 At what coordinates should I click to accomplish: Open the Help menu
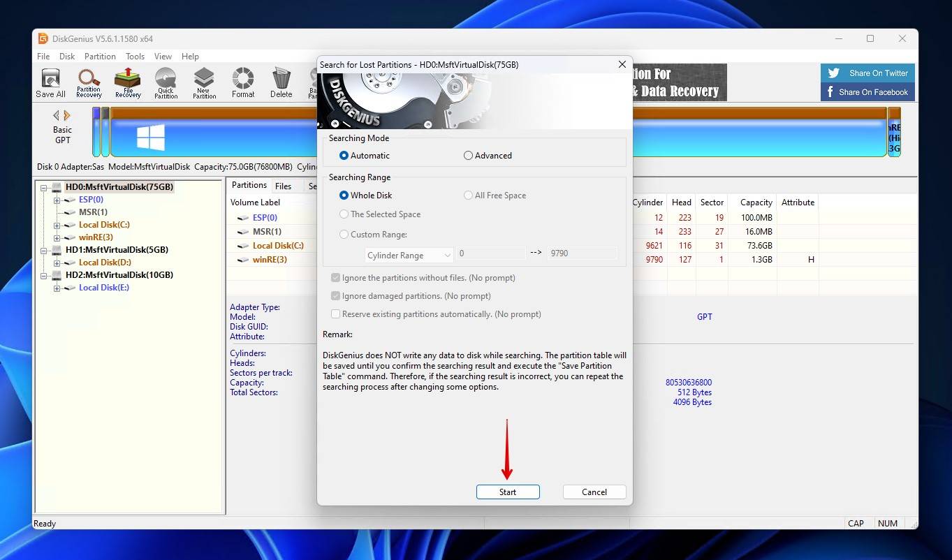point(190,57)
